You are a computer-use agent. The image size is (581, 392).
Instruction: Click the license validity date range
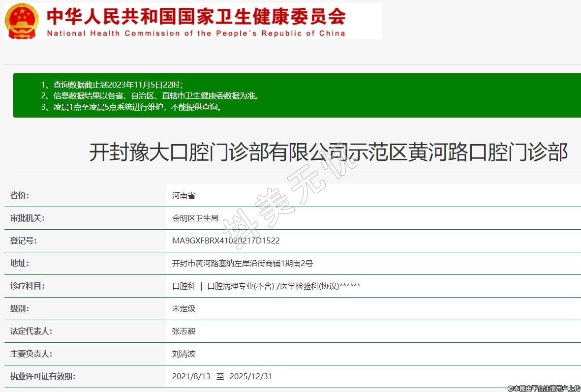point(222,376)
